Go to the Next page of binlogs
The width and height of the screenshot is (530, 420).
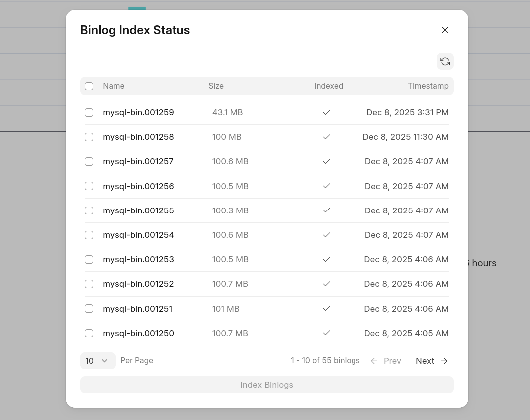click(425, 361)
